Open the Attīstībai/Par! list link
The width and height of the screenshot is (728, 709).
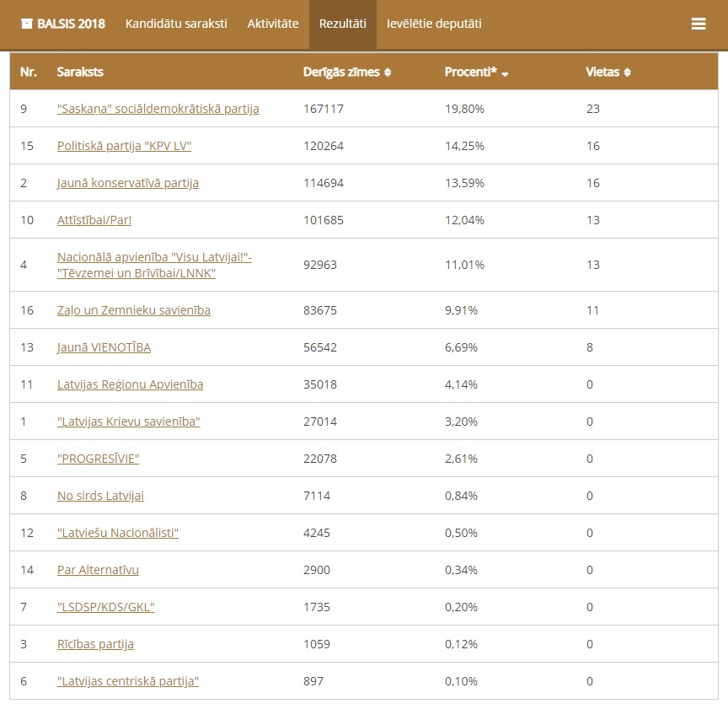(94, 220)
